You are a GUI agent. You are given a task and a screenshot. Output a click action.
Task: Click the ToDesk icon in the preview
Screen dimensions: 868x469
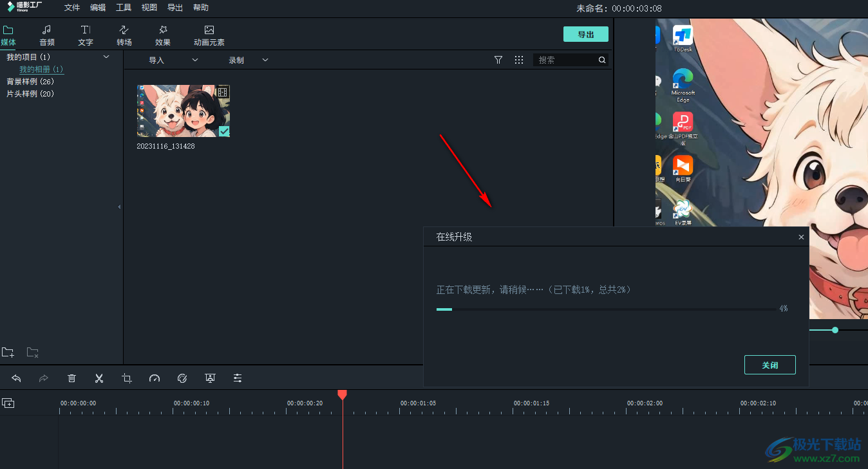683,39
